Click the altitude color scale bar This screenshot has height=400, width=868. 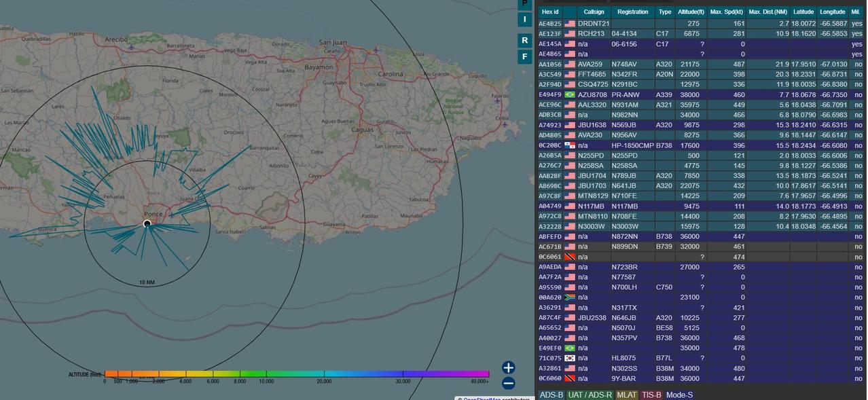[x=297, y=374]
